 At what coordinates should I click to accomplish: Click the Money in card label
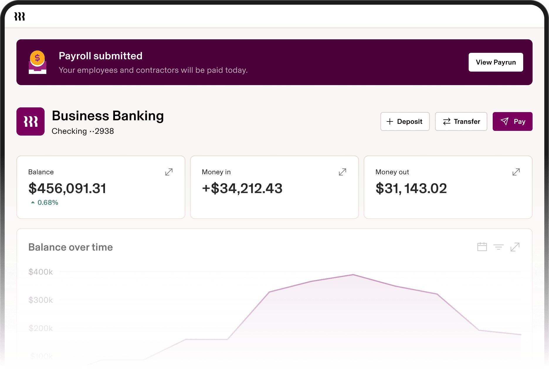[216, 172]
